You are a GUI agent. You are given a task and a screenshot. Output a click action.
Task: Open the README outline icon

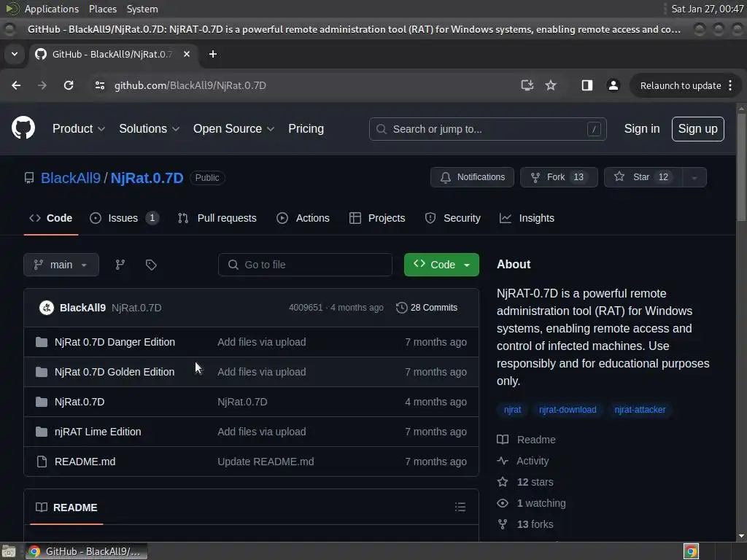(460, 507)
